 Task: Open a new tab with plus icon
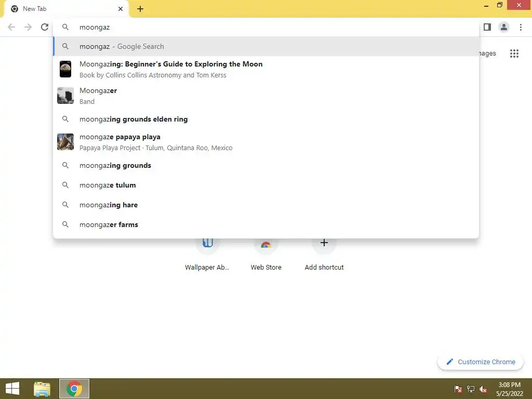pyautogui.click(x=140, y=9)
